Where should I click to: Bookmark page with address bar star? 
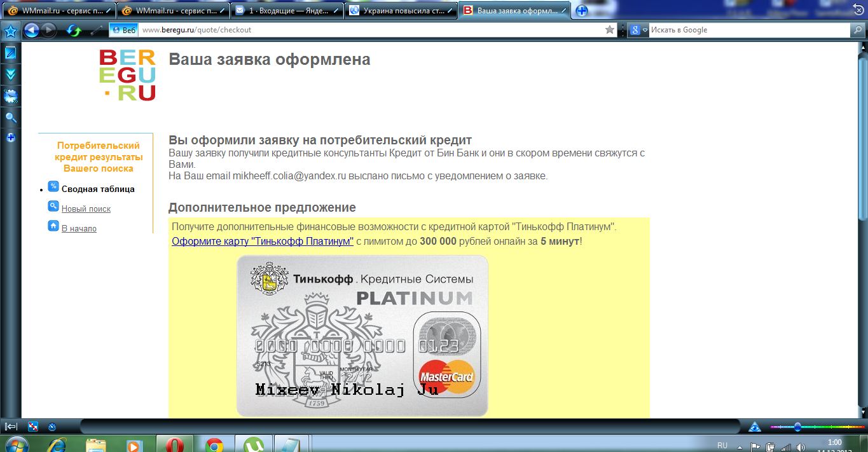(610, 30)
